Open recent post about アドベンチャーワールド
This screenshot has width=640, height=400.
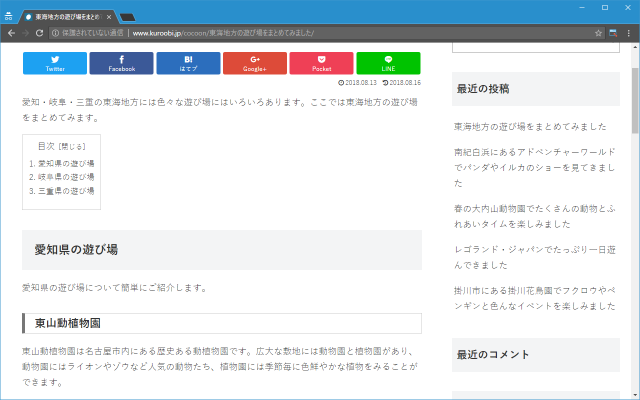click(535, 167)
